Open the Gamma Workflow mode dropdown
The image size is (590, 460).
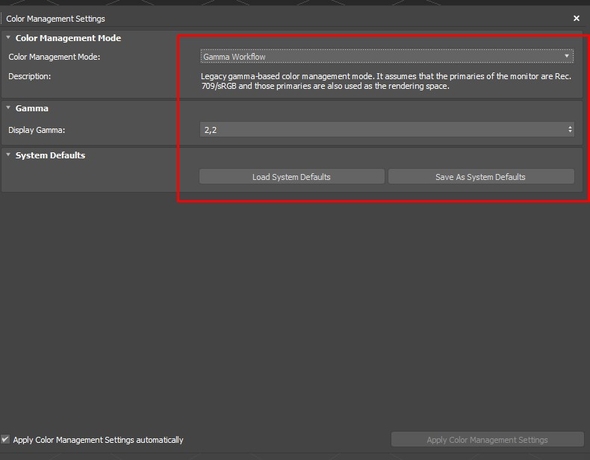(x=387, y=56)
